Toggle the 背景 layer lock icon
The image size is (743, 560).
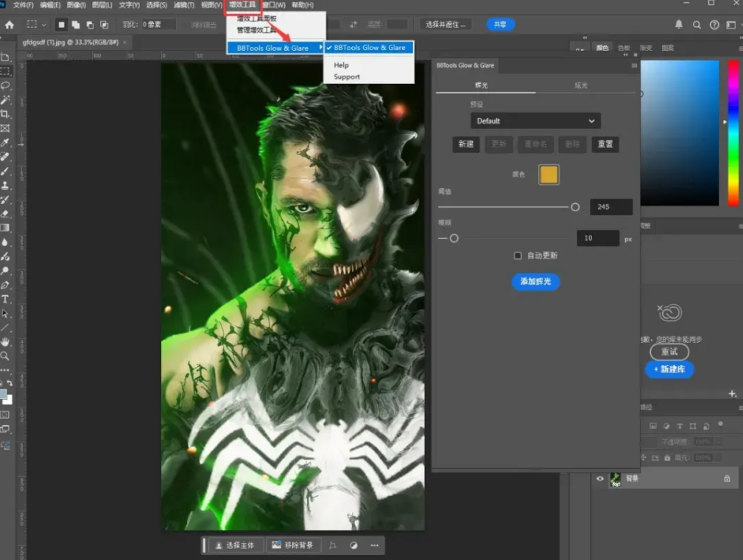pyautogui.click(x=727, y=478)
